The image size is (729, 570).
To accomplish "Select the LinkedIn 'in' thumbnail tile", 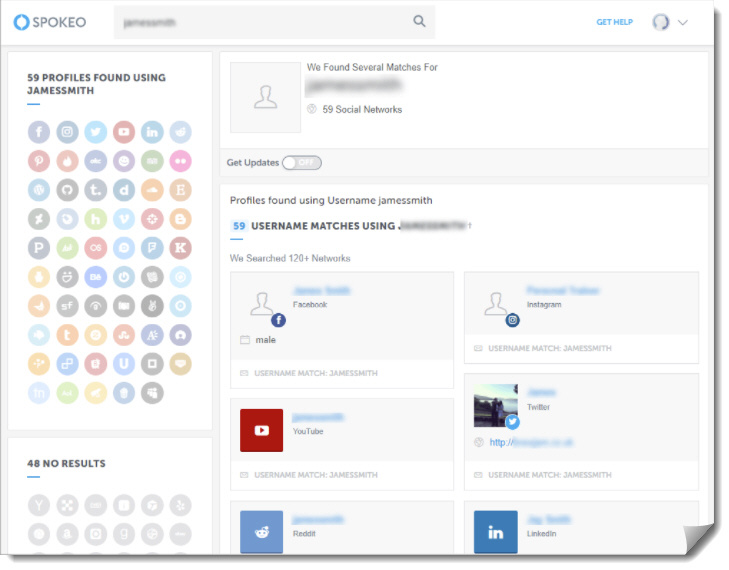I will click(x=496, y=532).
